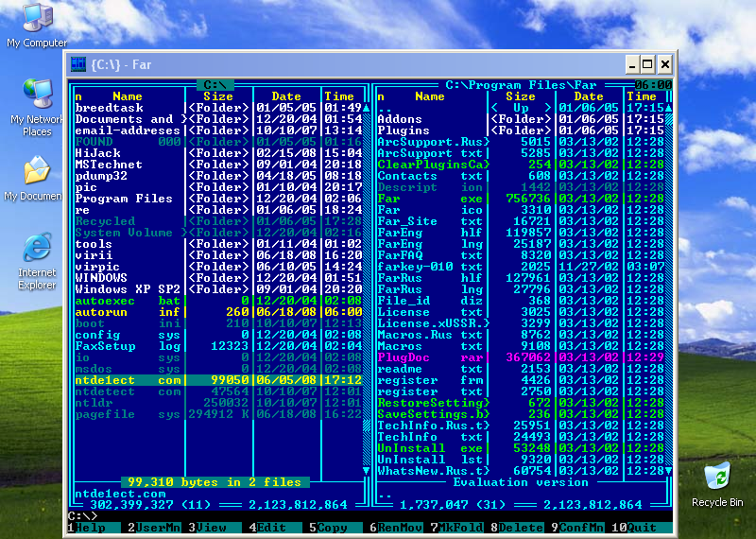This screenshot has height=539, width=756.
Task: Select the register frm file
Action: pos(521,380)
